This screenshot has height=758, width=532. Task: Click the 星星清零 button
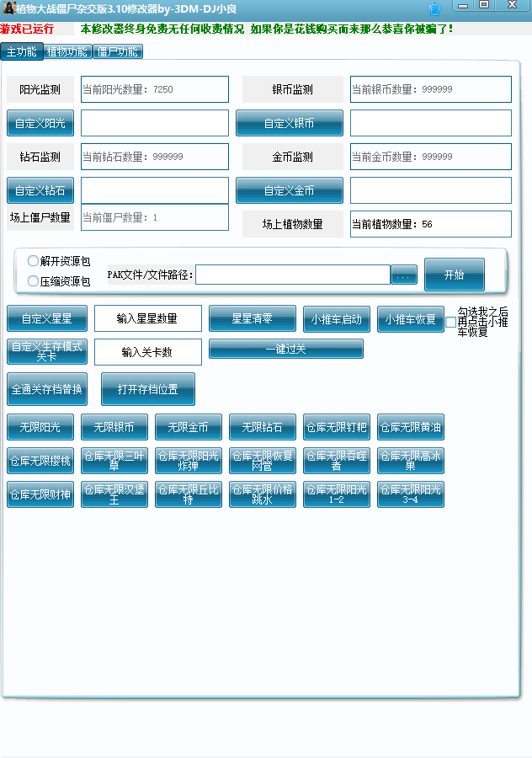pos(253,318)
